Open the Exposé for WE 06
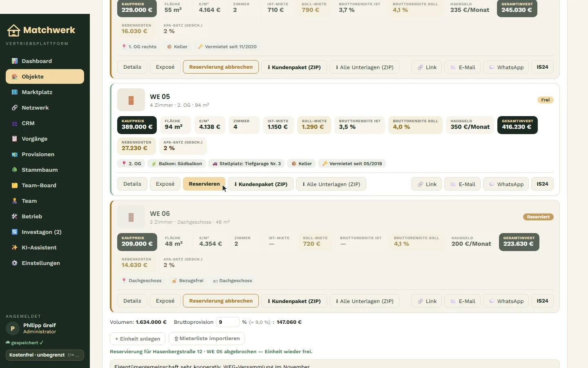Image resolution: width=588 pixels, height=368 pixels. [165, 301]
